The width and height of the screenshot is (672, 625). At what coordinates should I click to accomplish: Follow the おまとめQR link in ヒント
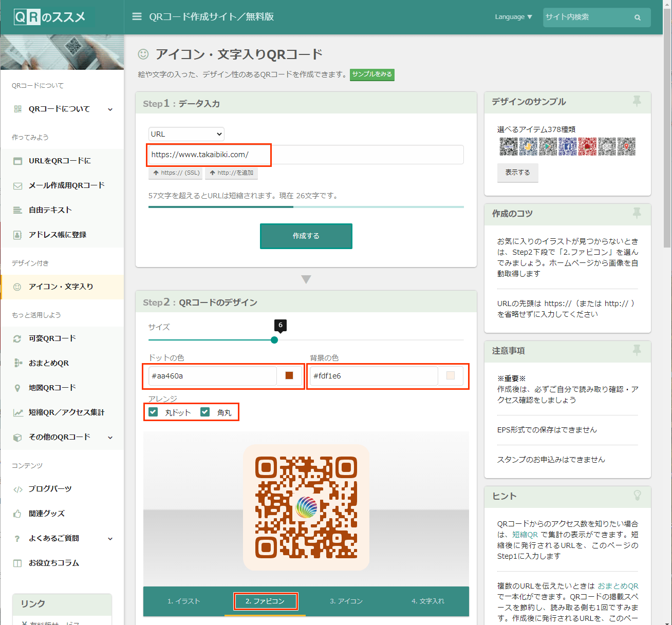618,586
